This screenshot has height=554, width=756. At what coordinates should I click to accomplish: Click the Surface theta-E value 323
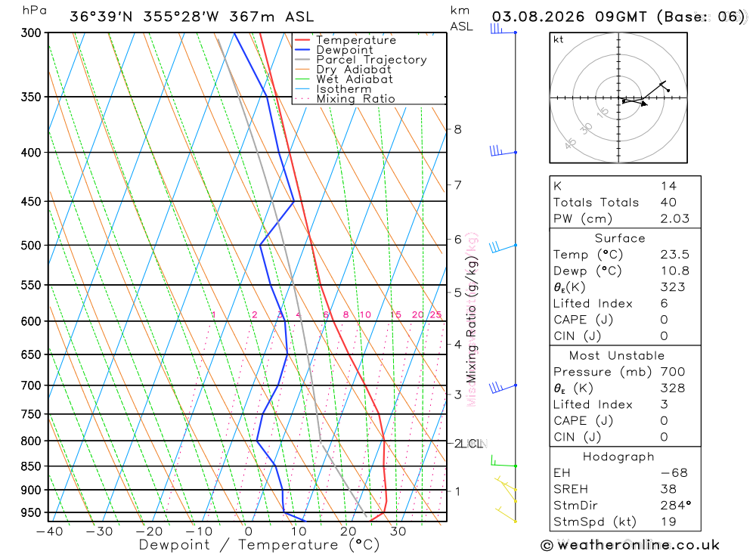(673, 287)
